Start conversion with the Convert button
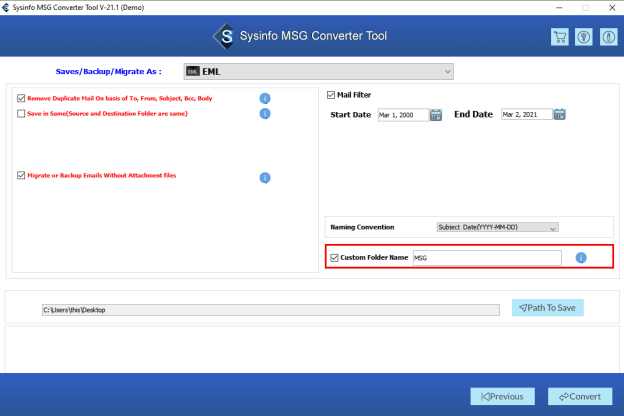624x416 pixels. click(580, 396)
